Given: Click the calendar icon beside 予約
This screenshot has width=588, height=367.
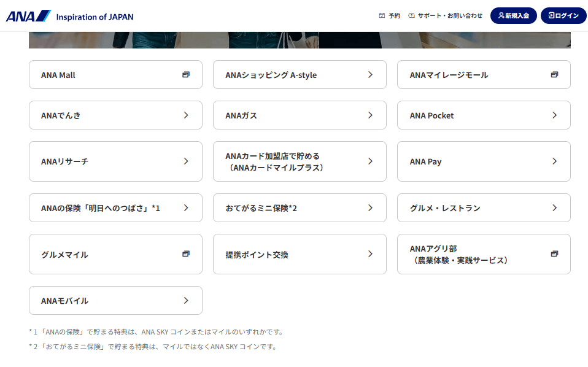Looking at the screenshot, I should (x=382, y=16).
